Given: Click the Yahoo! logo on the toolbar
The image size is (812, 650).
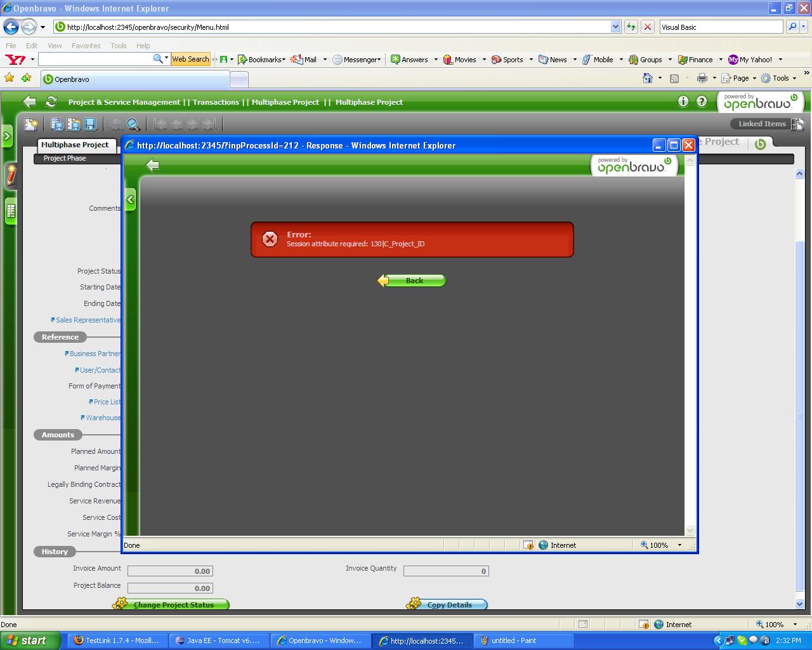Looking at the screenshot, I should click(15, 60).
